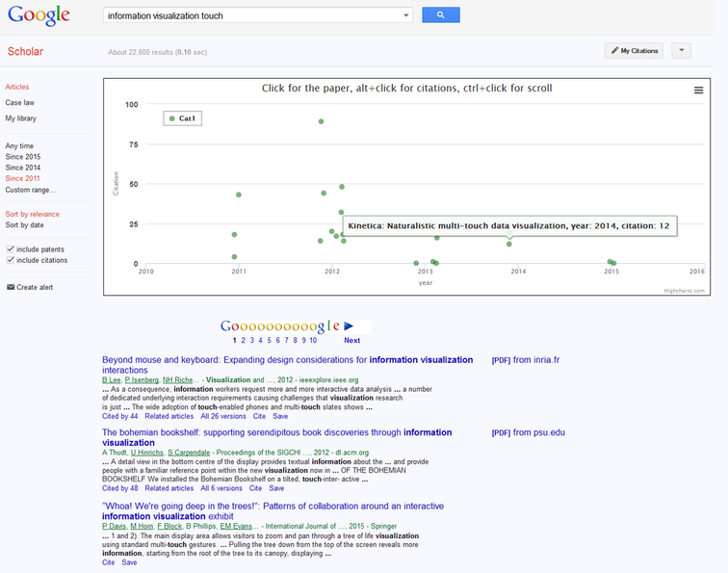
Task: Open the dropdown next to My Citations
Action: (681, 51)
